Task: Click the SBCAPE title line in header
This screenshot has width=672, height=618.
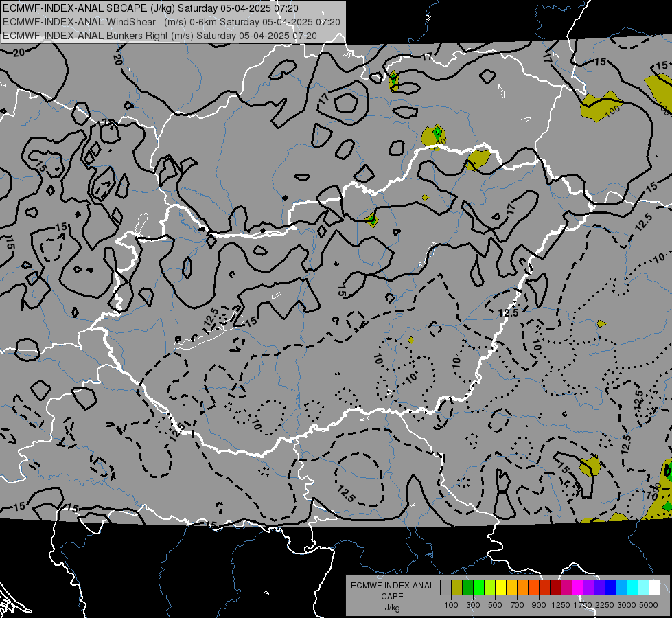Action: [x=151, y=8]
